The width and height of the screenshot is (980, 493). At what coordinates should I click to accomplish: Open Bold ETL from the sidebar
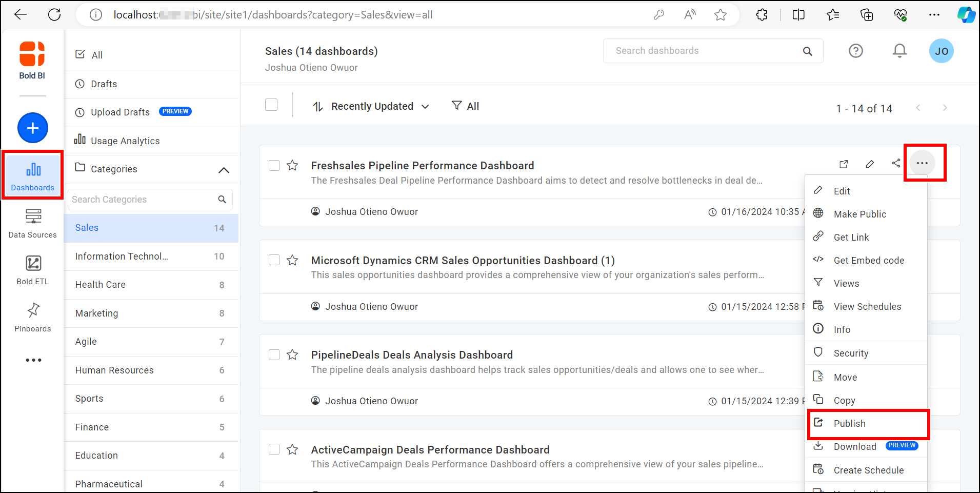click(x=33, y=270)
